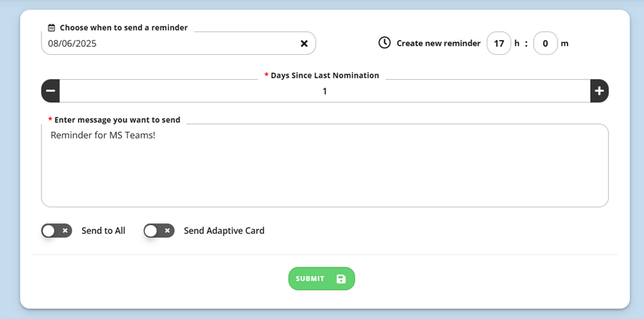644x319 pixels.
Task: Select the hours box showing 17
Action: click(x=499, y=43)
